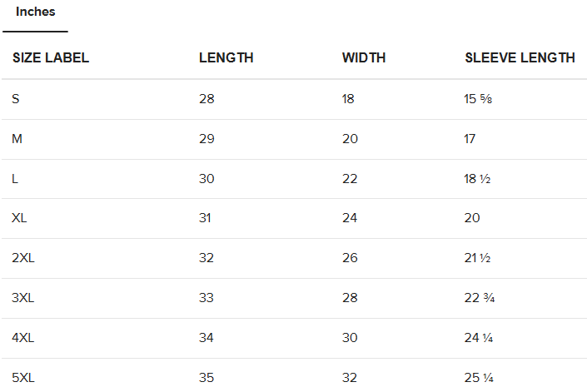Image resolution: width=587 pixels, height=392 pixels.
Task: Click the 5XL size label
Action: [23, 378]
